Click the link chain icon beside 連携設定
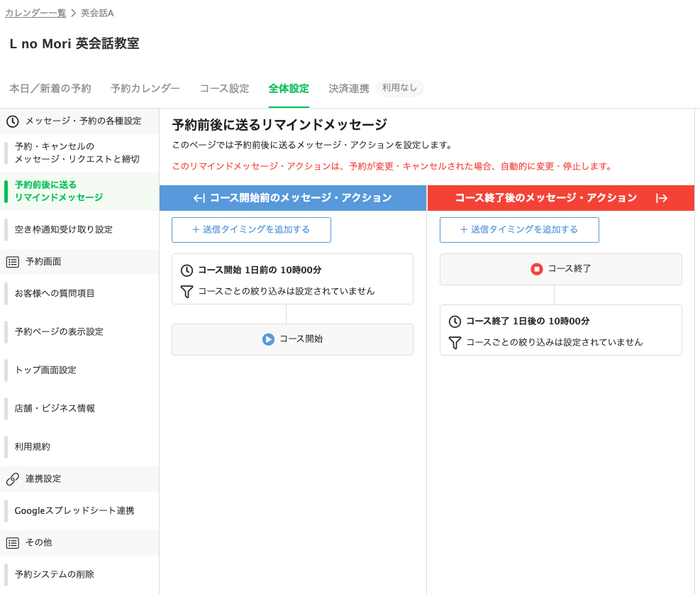The image size is (700, 599). [13, 479]
